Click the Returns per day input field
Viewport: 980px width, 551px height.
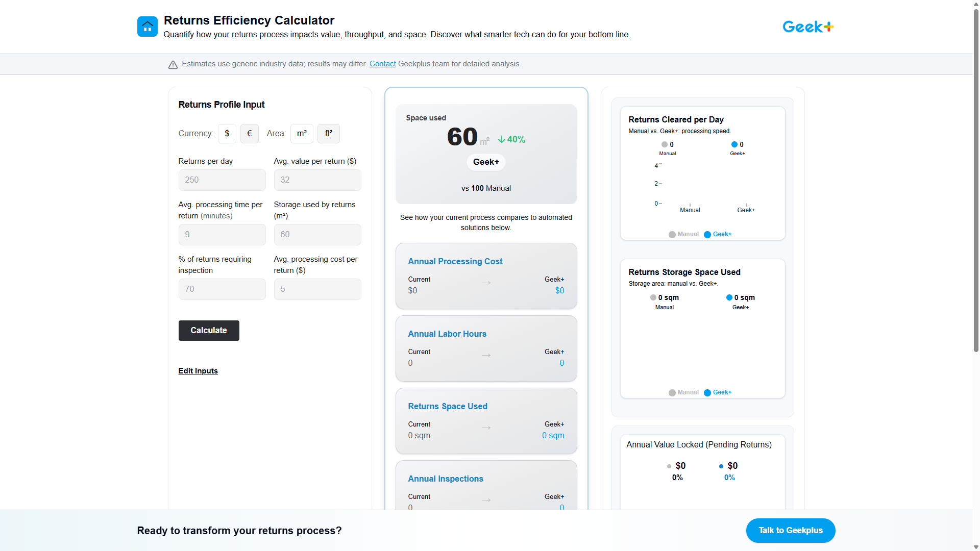[x=222, y=180]
